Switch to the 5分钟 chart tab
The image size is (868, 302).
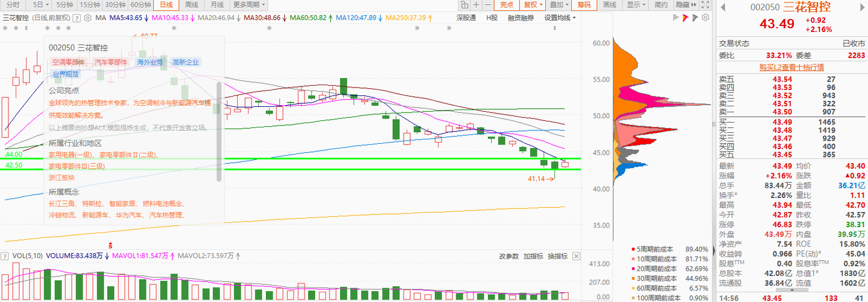coord(65,5)
